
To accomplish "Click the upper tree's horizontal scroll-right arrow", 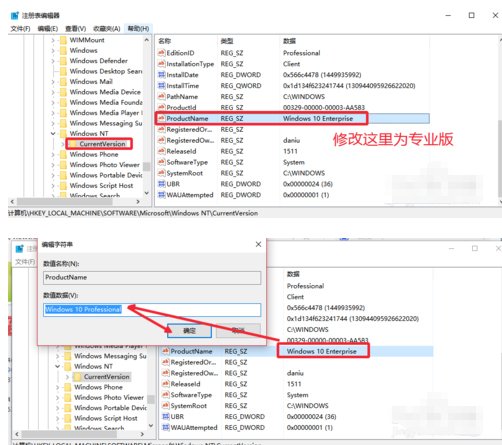I will (138, 201).
